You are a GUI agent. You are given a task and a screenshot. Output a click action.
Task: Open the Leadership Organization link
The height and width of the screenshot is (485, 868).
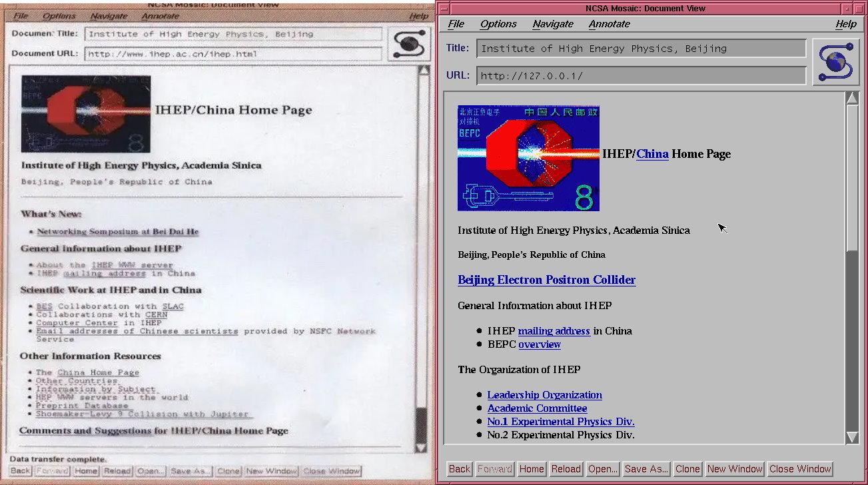coord(544,395)
